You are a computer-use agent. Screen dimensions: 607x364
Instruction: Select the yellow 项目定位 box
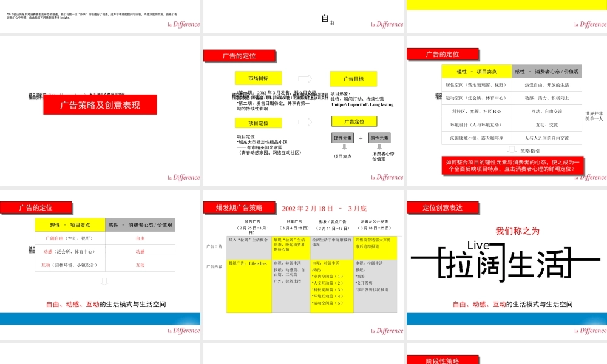tap(258, 123)
